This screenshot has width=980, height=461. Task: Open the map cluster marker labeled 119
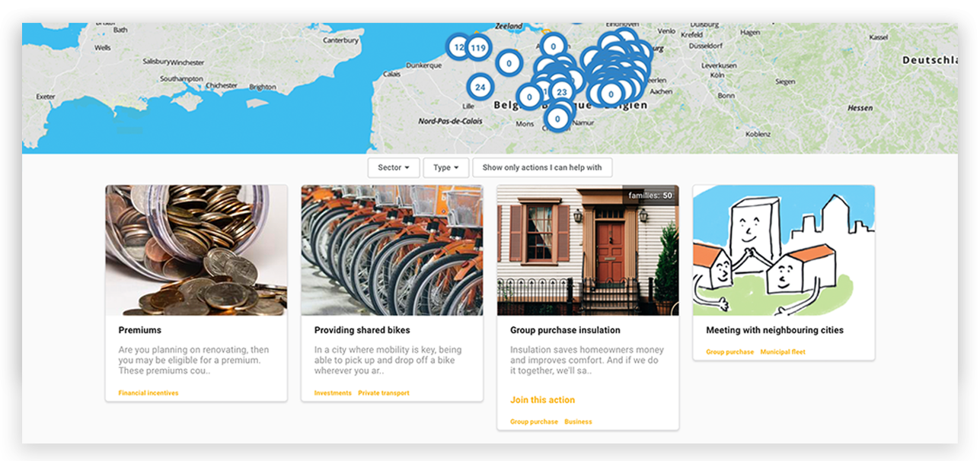[x=477, y=48]
